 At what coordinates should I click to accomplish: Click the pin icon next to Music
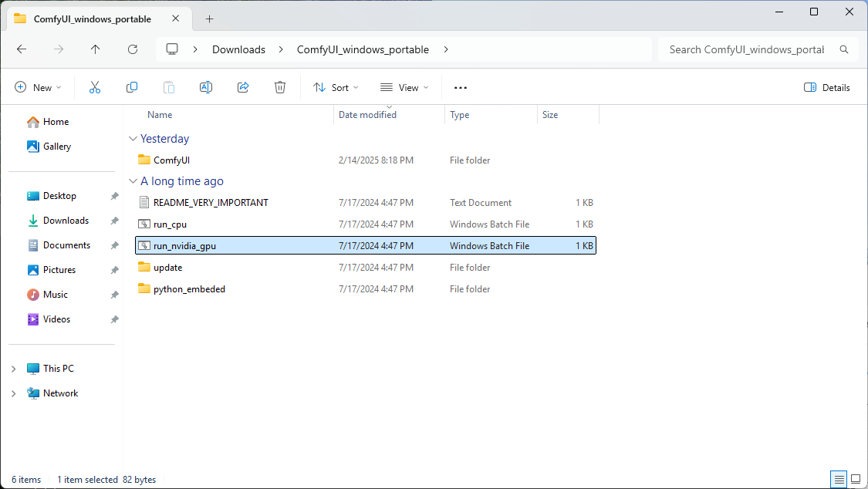(x=115, y=295)
